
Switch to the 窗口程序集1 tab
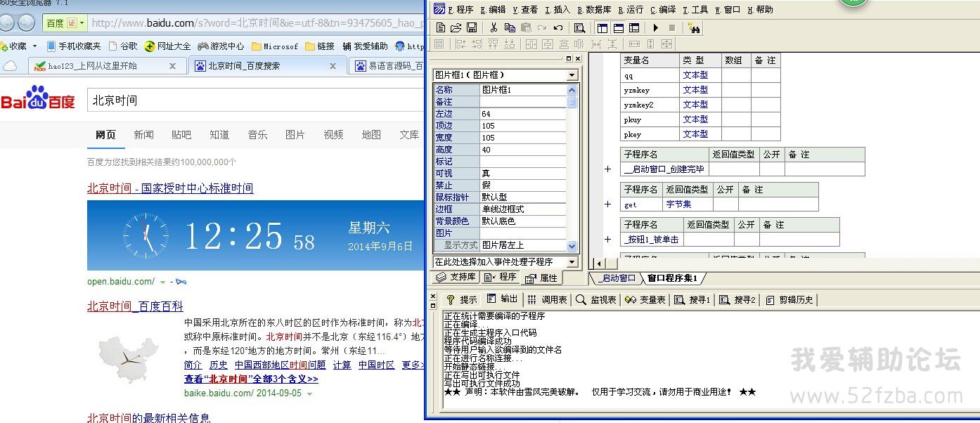click(672, 278)
